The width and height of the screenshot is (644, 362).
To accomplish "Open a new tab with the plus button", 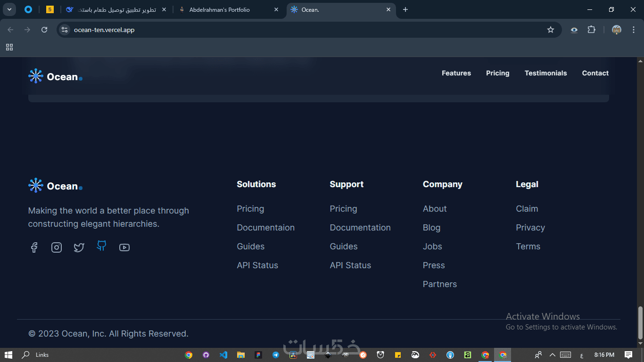I will click(405, 9).
